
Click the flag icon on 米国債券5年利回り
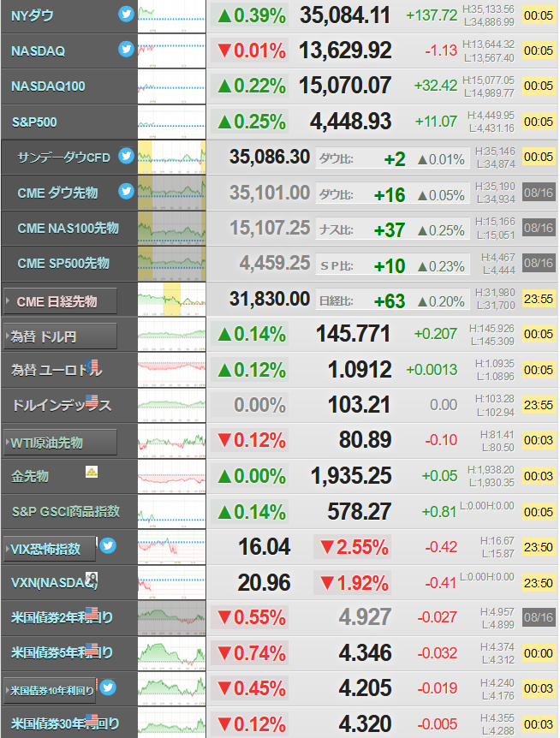(92, 649)
